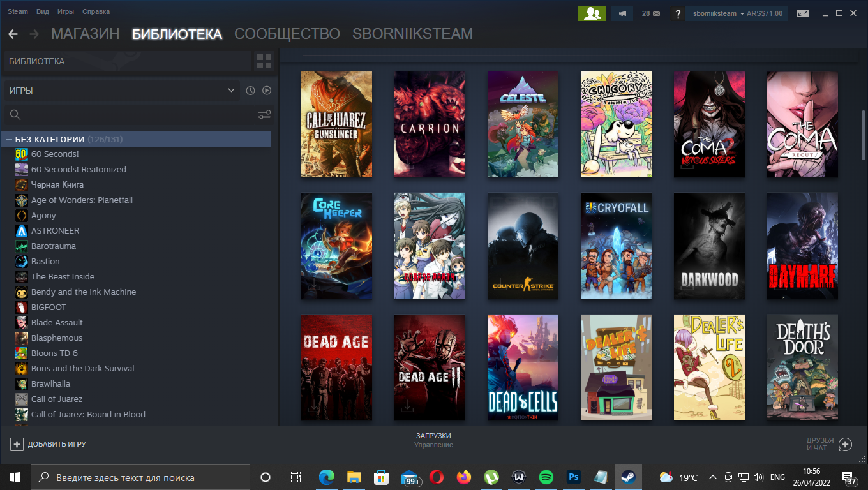This screenshot has width=868, height=490.
Task: Collapse the БЕЗ КАТЕГОРИИ section
Action: tap(10, 139)
